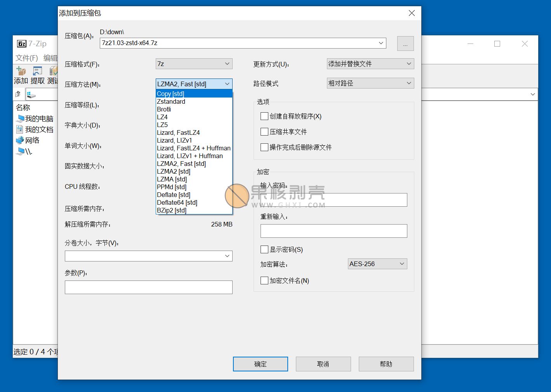Image resolution: width=551 pixels, height=392 pixels.
Task: Click the 参数(P) input field
Action: (149, 287)
